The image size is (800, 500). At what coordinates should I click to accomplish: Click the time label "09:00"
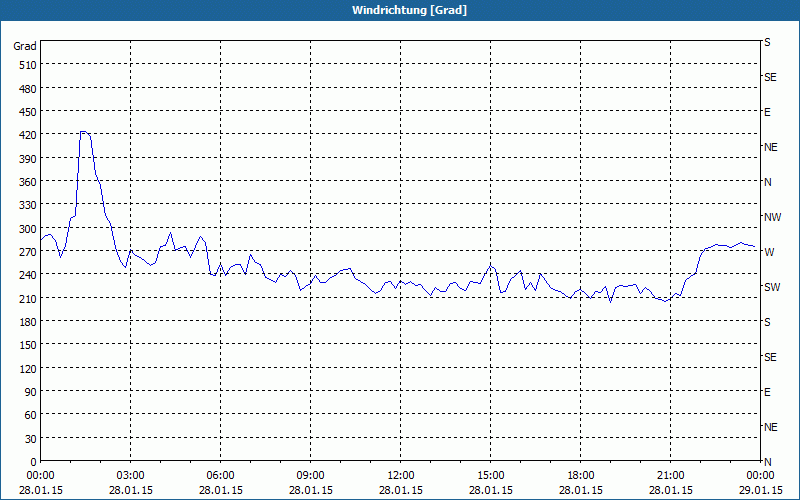(311, 476)
